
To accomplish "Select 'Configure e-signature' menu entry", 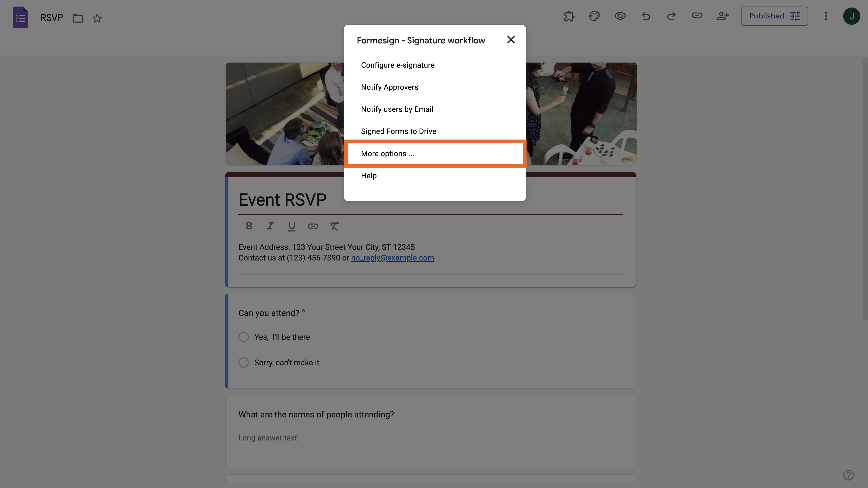I will tap(398, 65).
